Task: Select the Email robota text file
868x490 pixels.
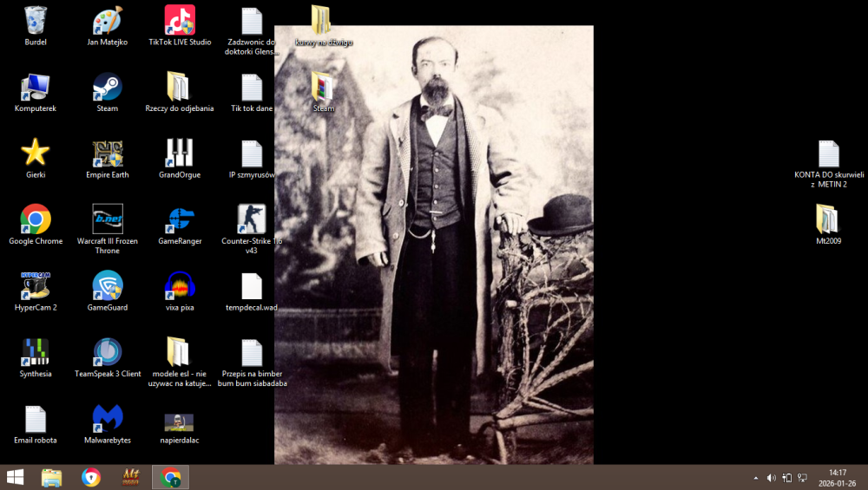Action: point(36,419)
